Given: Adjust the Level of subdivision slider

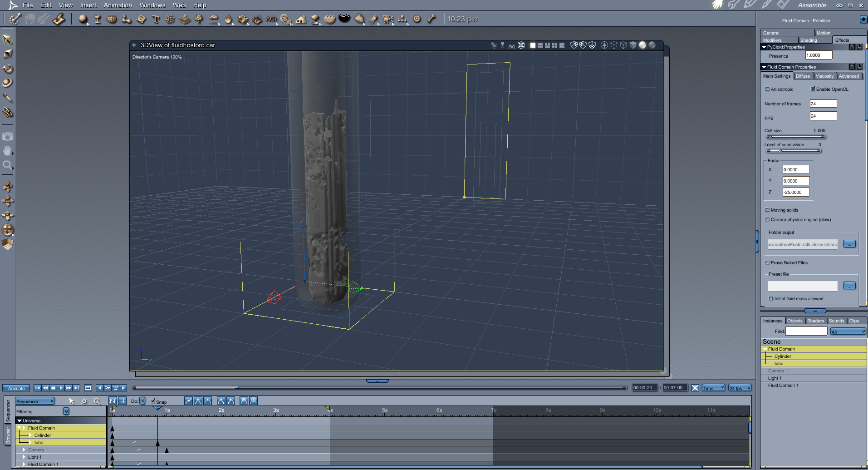Looking at the screenshot, I should point(794,151).
